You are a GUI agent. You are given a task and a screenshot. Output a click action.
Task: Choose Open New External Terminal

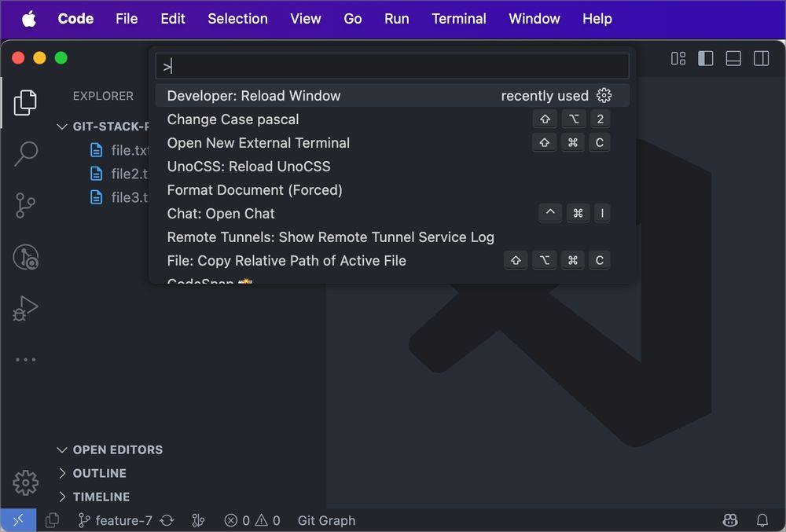click(x=392, y=143)
